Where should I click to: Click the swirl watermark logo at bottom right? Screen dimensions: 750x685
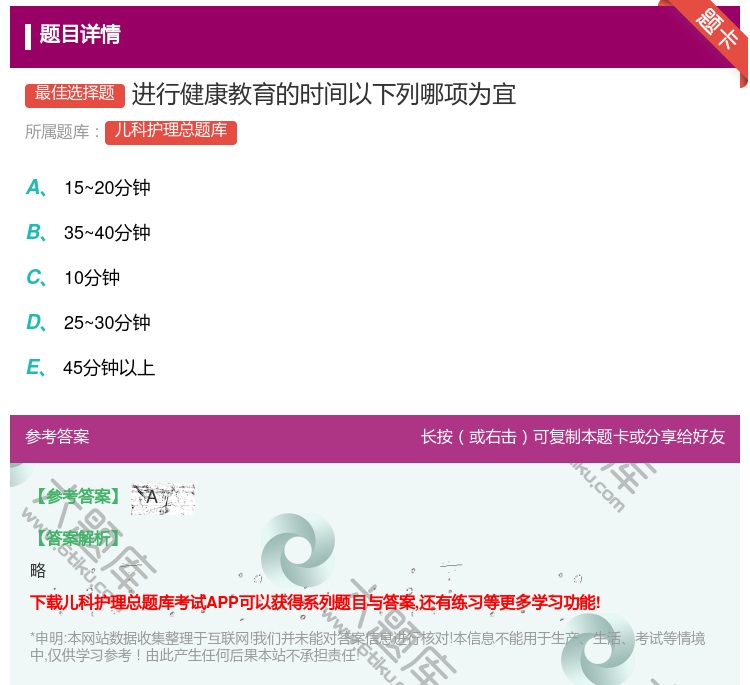598,649
